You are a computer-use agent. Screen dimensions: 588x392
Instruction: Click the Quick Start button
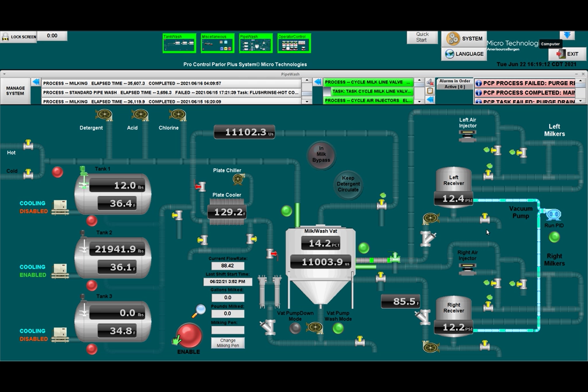(422, 37)
